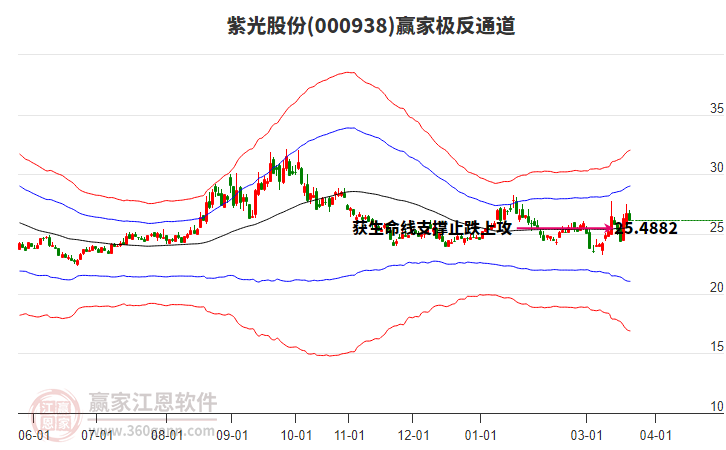Click the x-axis date 06-01

point(34,435)
